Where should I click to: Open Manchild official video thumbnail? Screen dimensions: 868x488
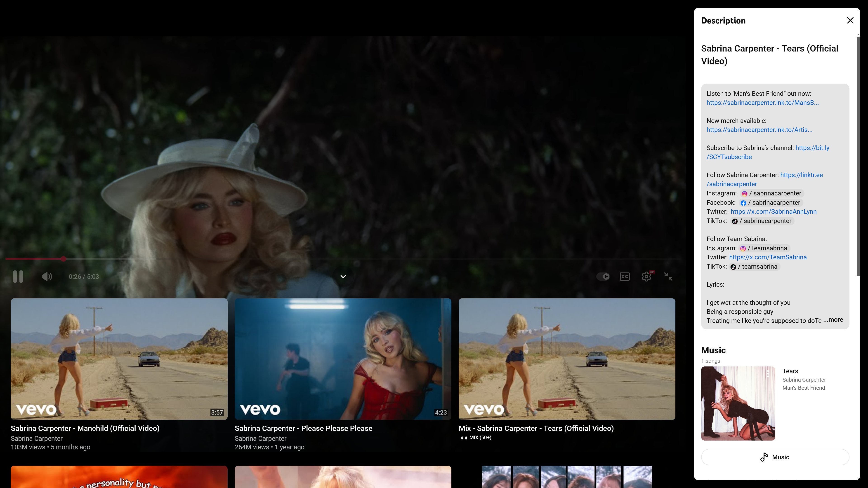tap(119, 359)
